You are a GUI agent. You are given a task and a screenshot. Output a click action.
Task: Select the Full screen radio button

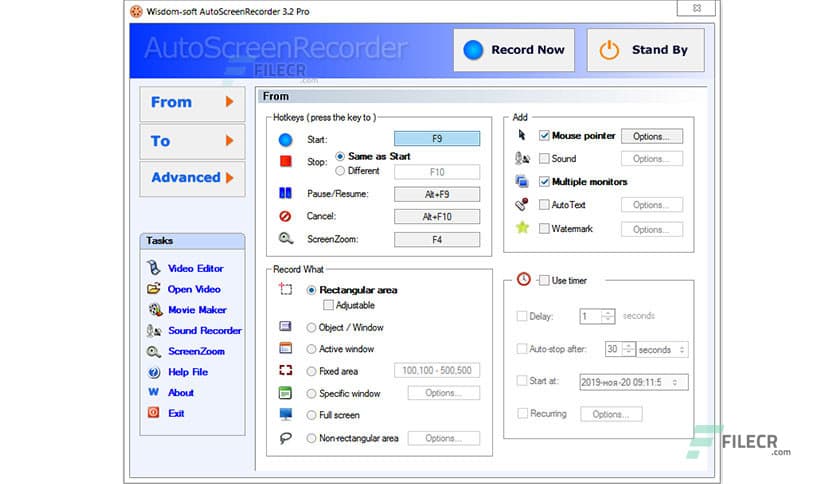[x=311, y=415]
